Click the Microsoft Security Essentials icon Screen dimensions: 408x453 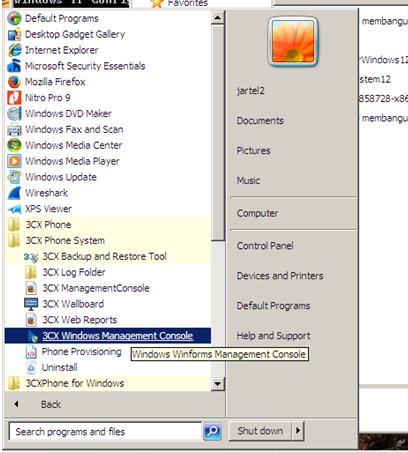pos(14,66)
